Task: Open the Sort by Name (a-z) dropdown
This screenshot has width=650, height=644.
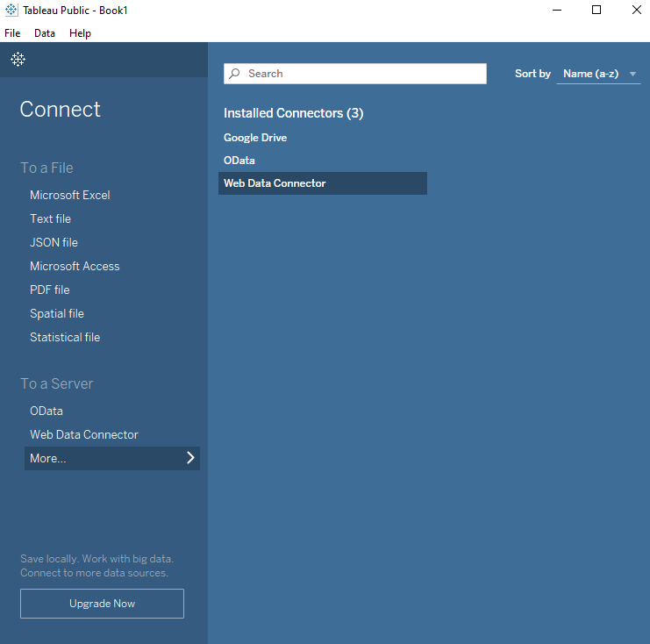Action: point(598,74)
